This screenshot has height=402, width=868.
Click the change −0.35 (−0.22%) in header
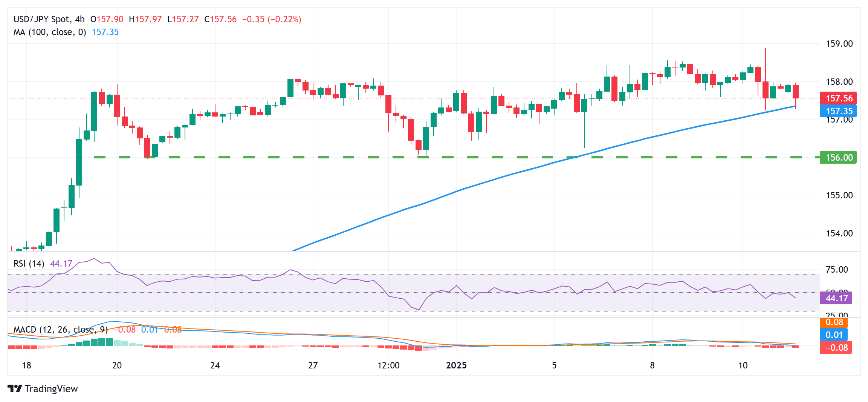[x=272, y=19]
